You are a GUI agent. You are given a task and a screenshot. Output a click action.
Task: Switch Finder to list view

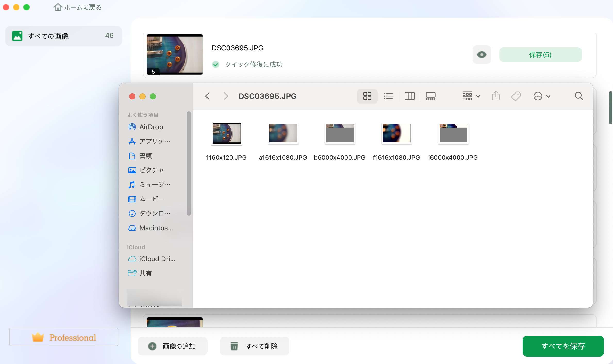coord(388,96)
